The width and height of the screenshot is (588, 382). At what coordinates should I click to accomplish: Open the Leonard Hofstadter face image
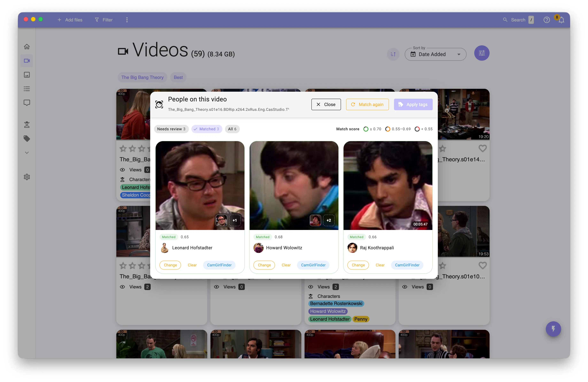tap(200, 185)
